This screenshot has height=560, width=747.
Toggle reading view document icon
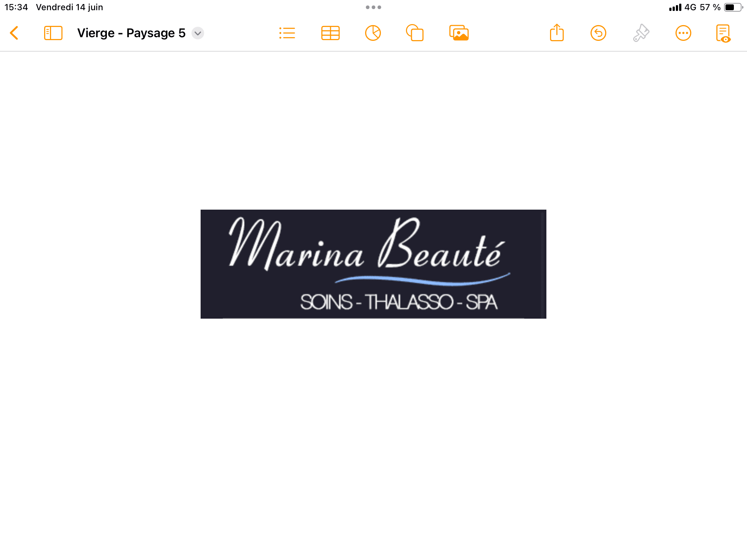pyautogui.click(x=723, y=34)
